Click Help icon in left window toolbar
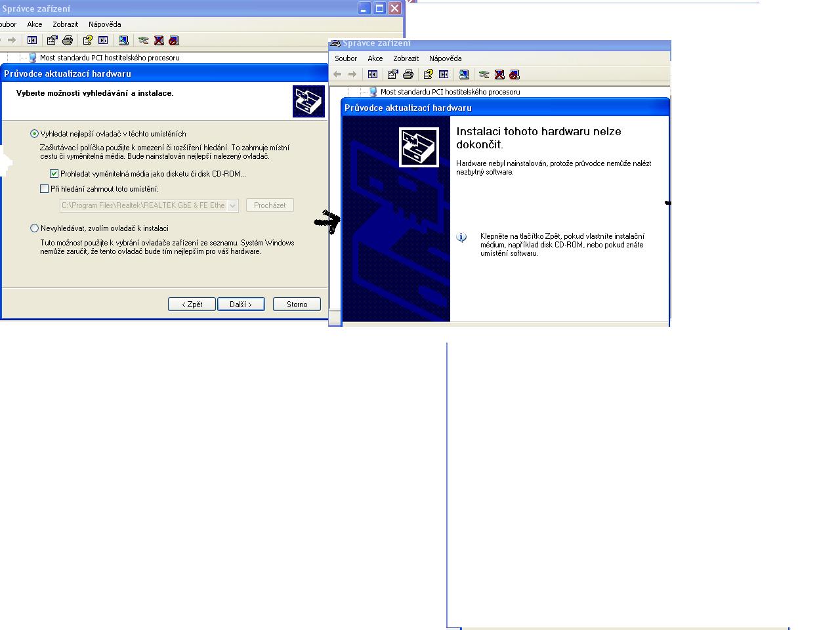 pos(87,40)
